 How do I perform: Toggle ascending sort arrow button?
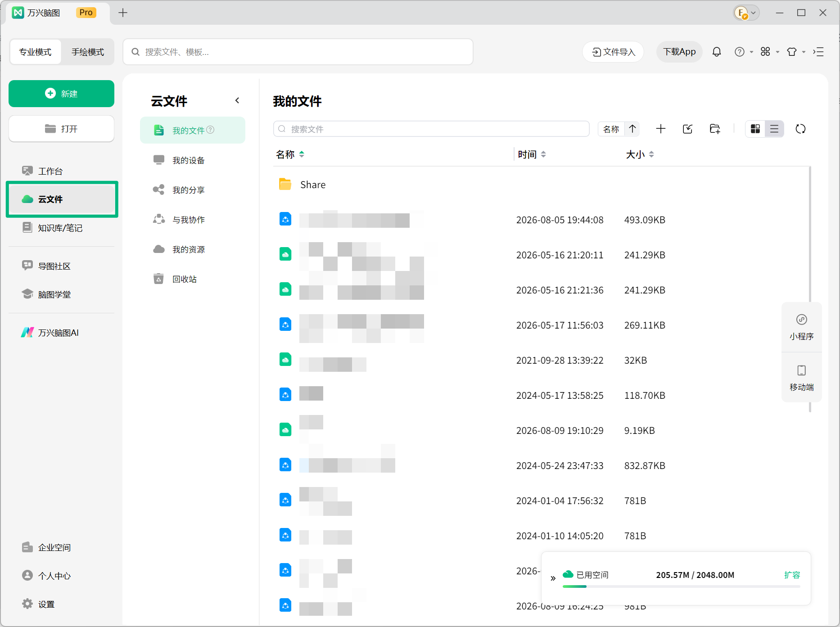(632, 129)
